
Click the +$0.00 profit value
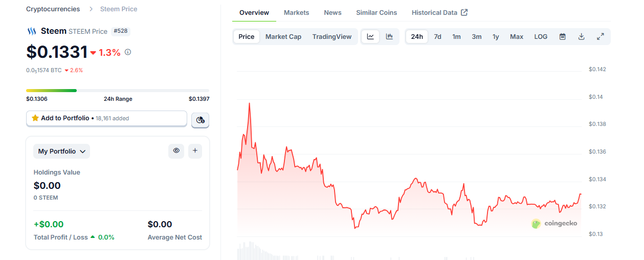49,224
